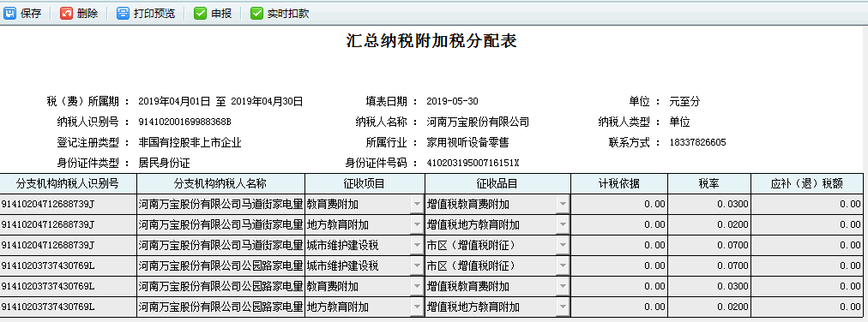868x322 pixels.
Task: Click the 删除 button label
Action: [87, 14]
